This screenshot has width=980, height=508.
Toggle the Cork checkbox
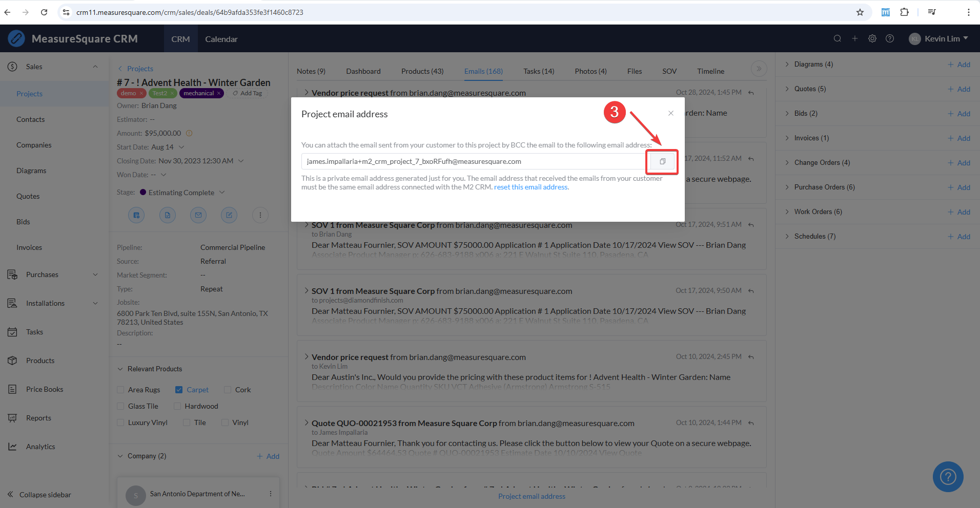click(228, 390)
